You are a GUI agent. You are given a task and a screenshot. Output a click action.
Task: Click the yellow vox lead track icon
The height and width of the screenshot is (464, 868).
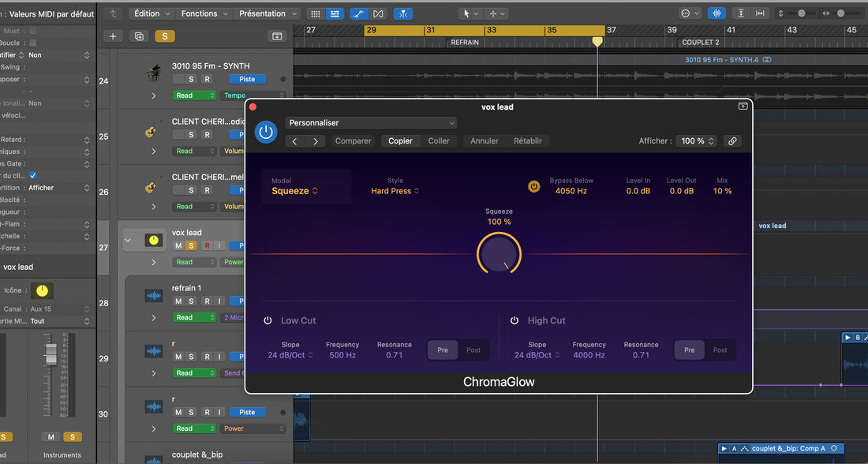(x=155, y=240)
